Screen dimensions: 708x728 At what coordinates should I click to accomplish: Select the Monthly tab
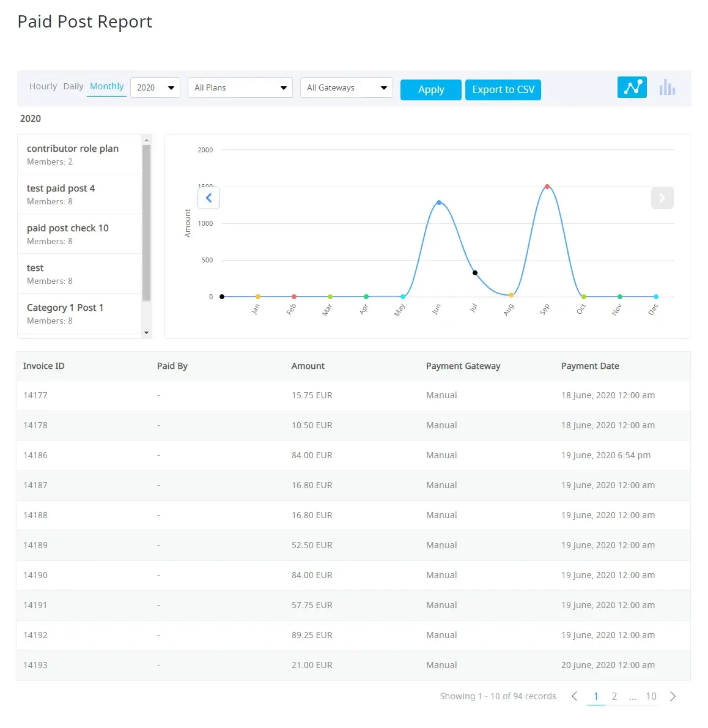(x=106, y=86)
